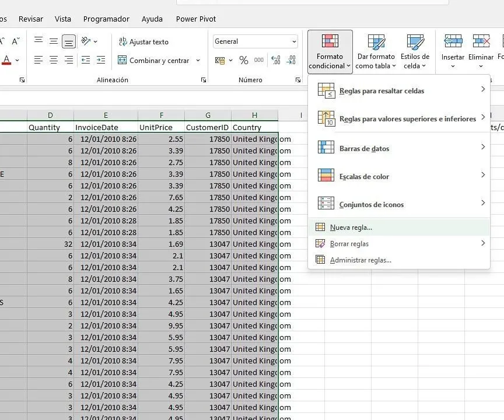Align text to top icon
The image size is (504, 420).
[38, 41]
